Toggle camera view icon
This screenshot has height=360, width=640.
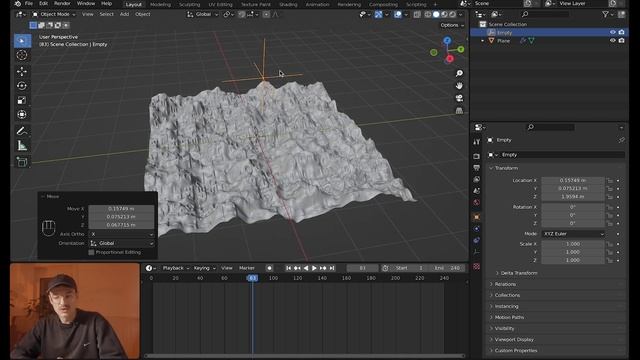click(x=459, y=98)
